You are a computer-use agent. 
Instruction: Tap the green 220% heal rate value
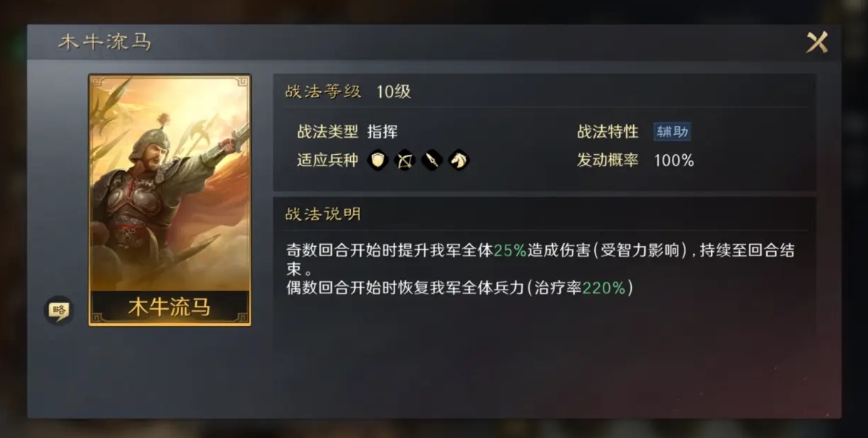point(604,288)
